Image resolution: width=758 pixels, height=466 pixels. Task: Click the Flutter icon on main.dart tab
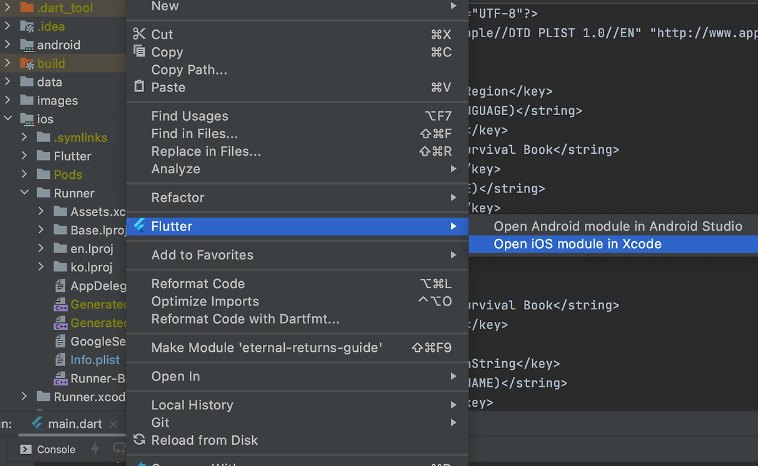click(37, 423)
